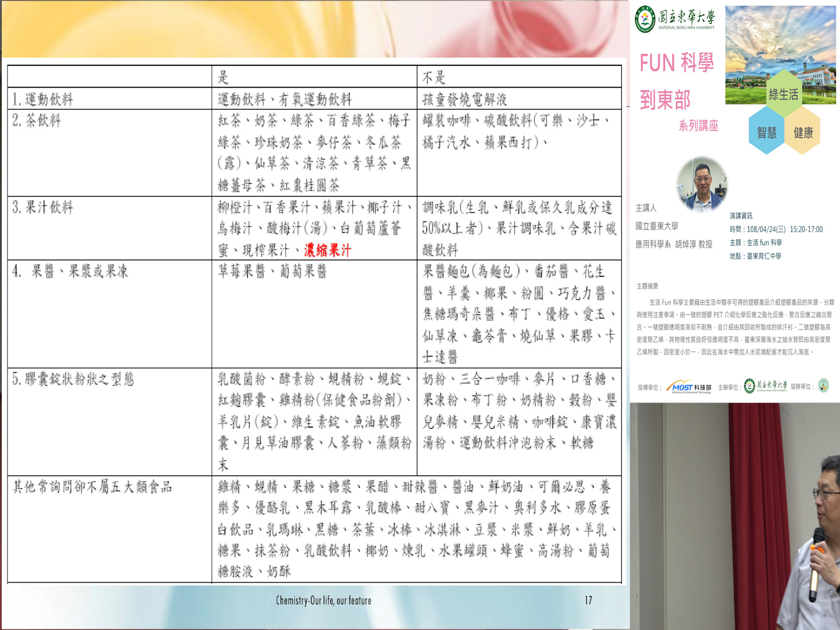Click the FUN 科學 title text
Viewport: 840px width, 630px height.
pos(677,63)
